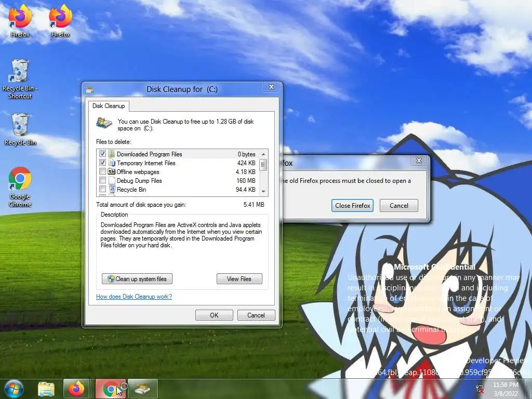Screen dimensions: 532x399
Task: Click the '424 KB' size value
Action: [x=246, y=163]
